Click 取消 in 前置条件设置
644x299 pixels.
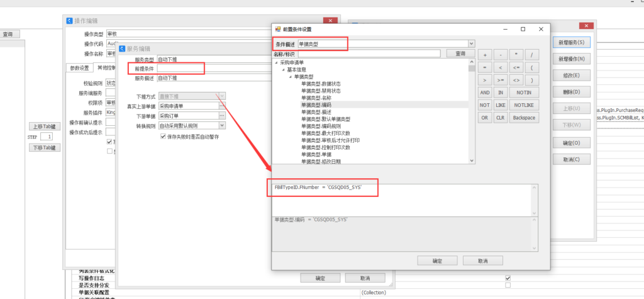483,261
